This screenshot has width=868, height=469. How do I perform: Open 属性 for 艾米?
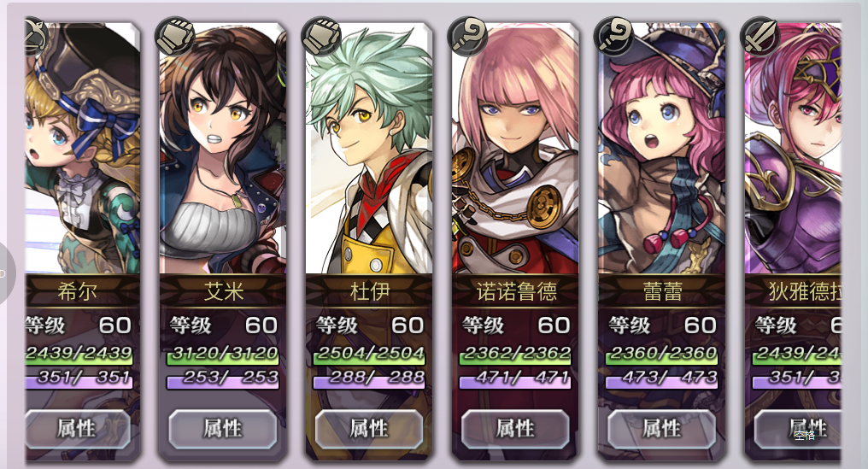(222, 429)
